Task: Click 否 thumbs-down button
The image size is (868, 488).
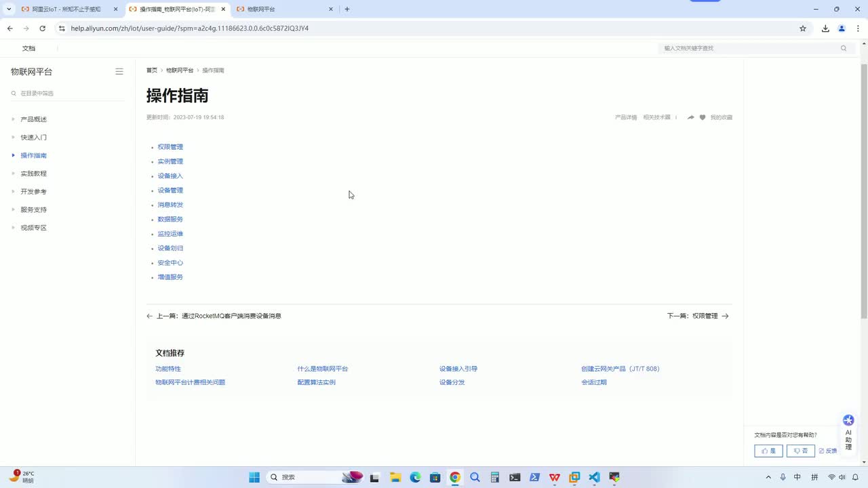Action: coord(801,451)
